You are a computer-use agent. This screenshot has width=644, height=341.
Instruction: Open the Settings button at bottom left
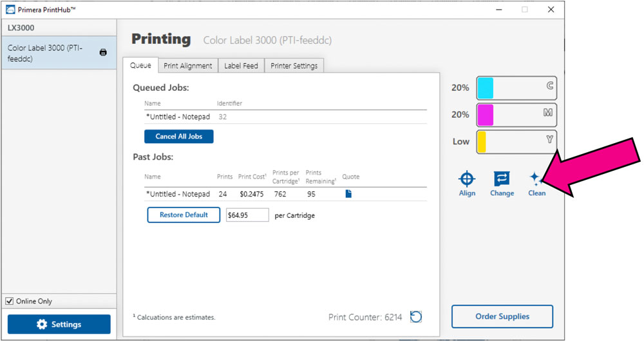pos(59,324)
